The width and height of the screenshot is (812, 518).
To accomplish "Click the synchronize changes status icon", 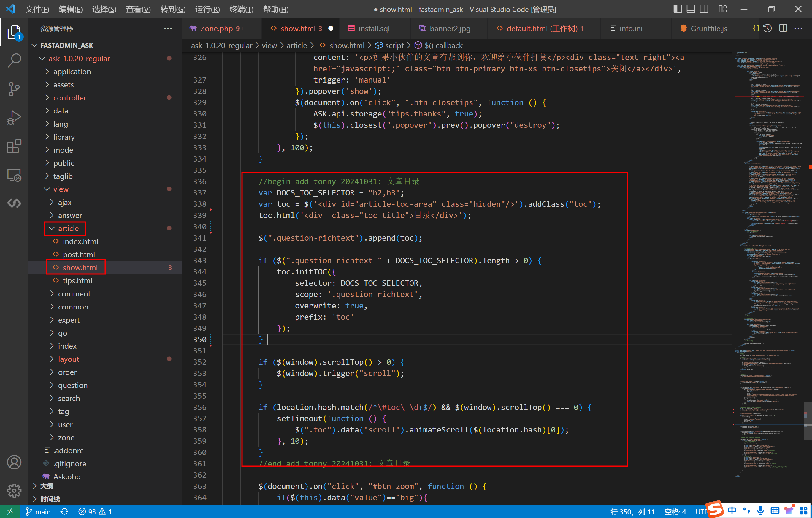I will pyautogui.click(x=64, y=511).
